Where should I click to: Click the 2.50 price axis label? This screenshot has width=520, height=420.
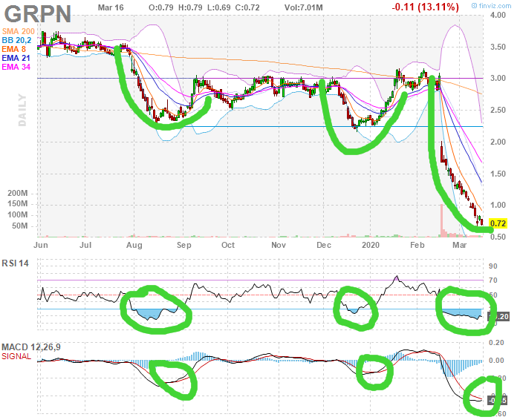[x=498, y=111]
